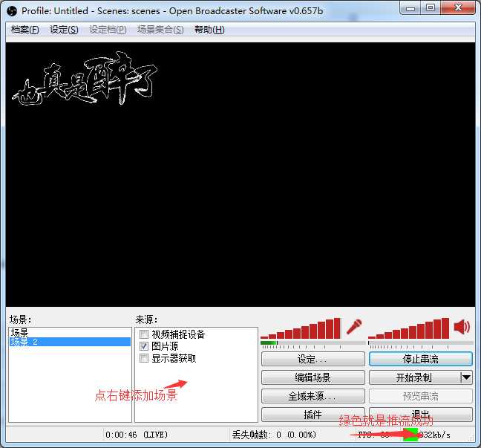Enable the 显示器获取 source checkbox

(x=144, y=358)
